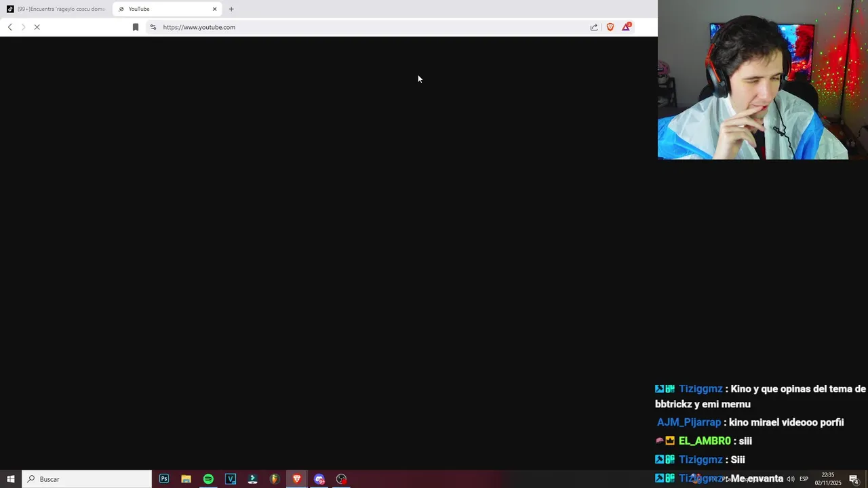Open site settings icon in address bar
This screenshot has height=488, width=868.
click(153, 27)
